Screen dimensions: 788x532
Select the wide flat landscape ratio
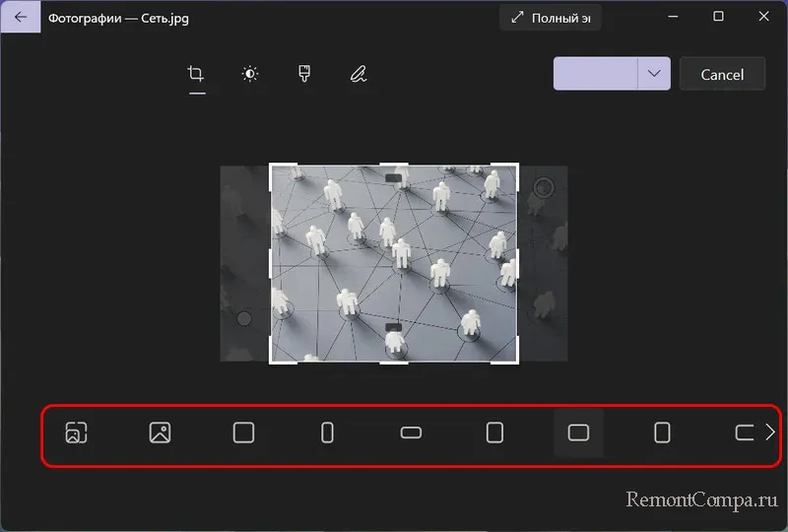point(411,432)
